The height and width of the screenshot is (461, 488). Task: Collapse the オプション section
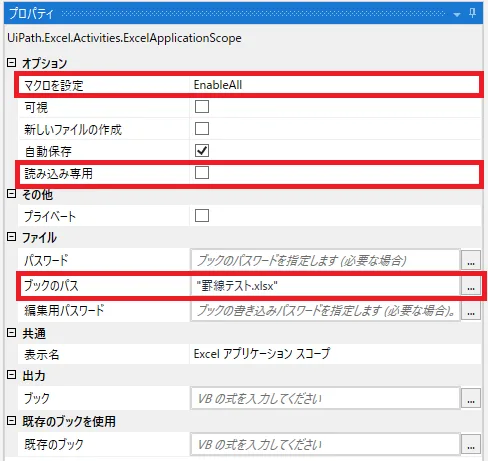click(12, 62)
